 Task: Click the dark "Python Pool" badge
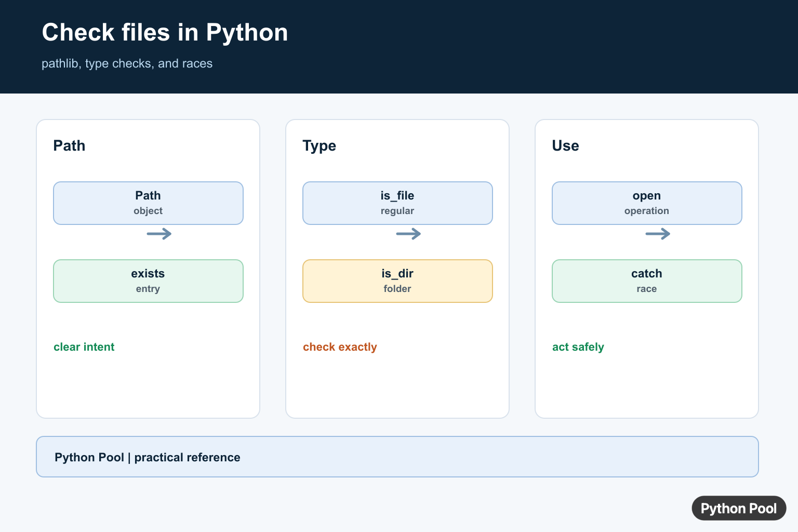tap(739, 508)
